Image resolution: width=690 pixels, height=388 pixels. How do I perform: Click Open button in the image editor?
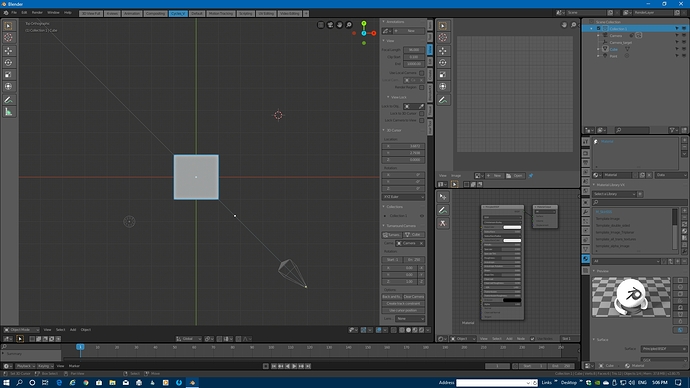tap(514, 176)
